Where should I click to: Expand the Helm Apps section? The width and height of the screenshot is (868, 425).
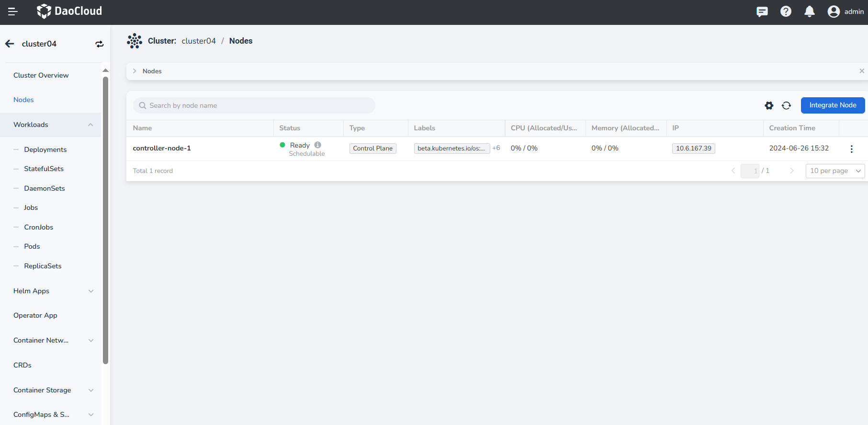click(x=90, y=291)
